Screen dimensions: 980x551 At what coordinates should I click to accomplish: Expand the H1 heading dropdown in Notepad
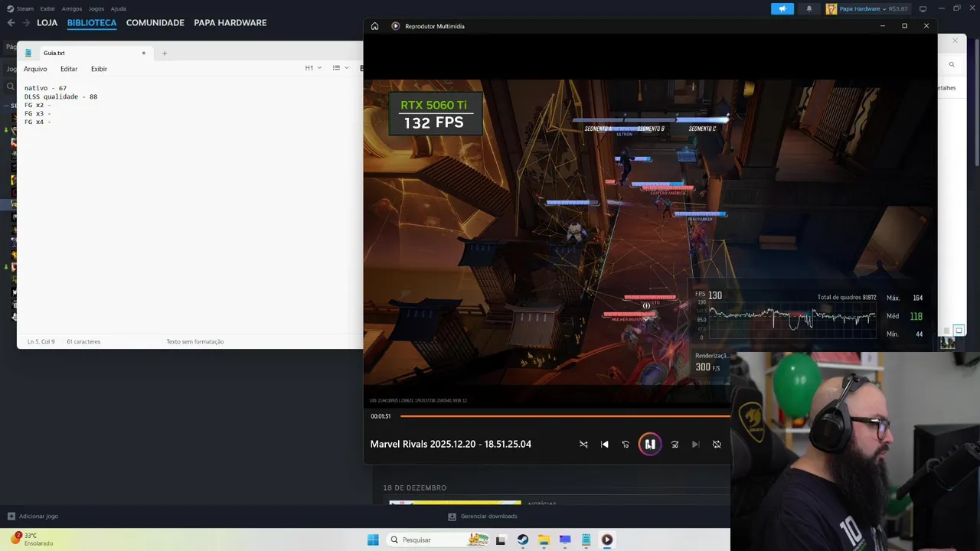tap(312, 68)
